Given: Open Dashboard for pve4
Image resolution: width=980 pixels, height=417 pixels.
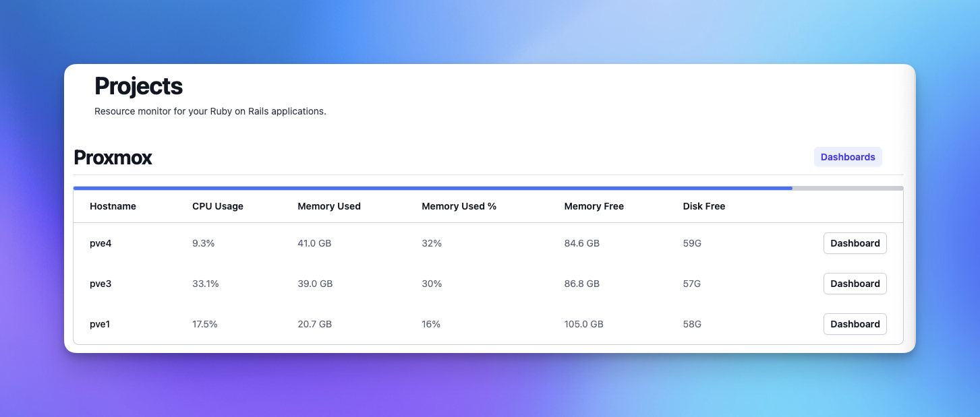Looking at the screenshot, I should [855, 243].
